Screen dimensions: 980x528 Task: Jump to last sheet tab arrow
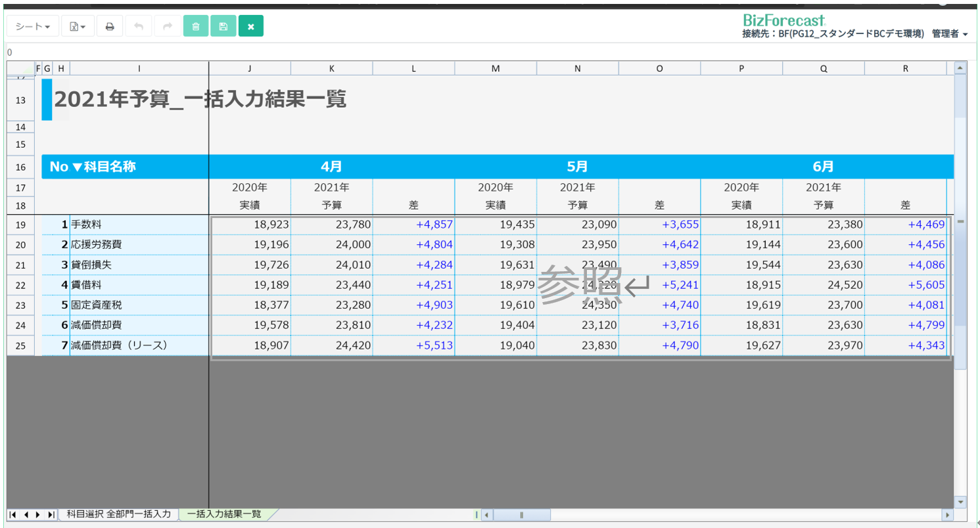click(51, 515)
